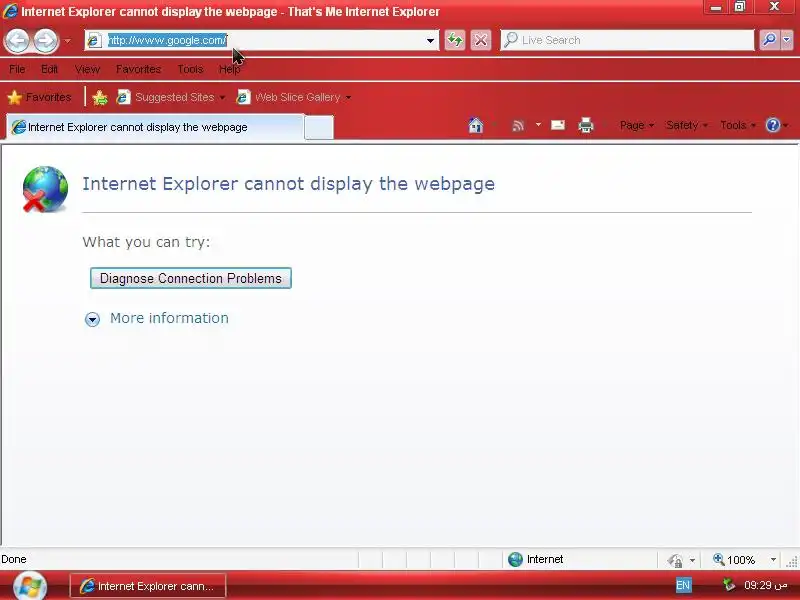Open the 100% zoom level button
The height and width of the screenshot is (600, 800).
point(734,560)
